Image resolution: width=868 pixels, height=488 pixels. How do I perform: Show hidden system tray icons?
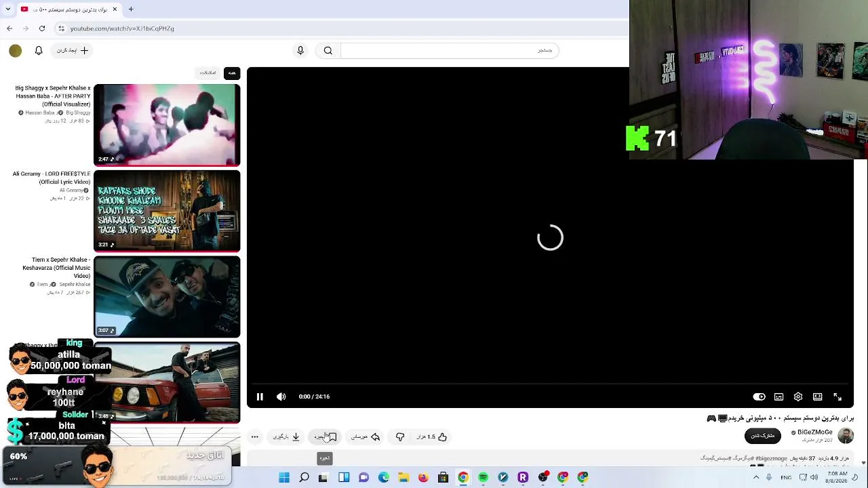click(756, 478)
